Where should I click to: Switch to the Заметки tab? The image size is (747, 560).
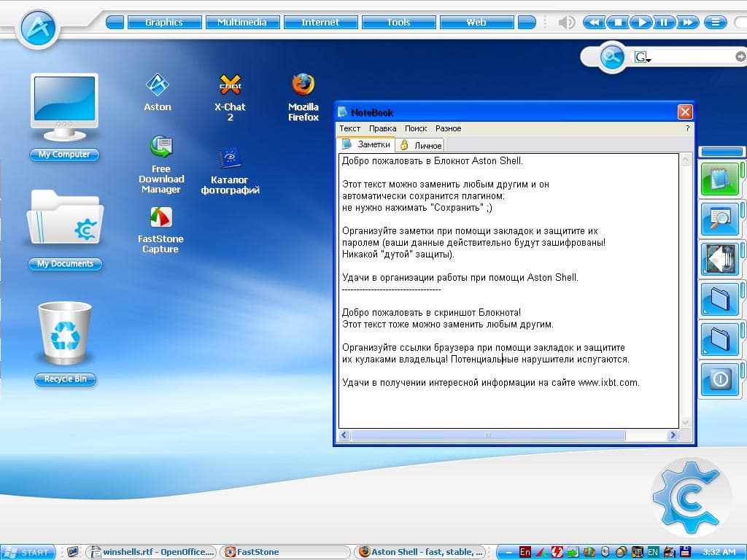[366, 144]
